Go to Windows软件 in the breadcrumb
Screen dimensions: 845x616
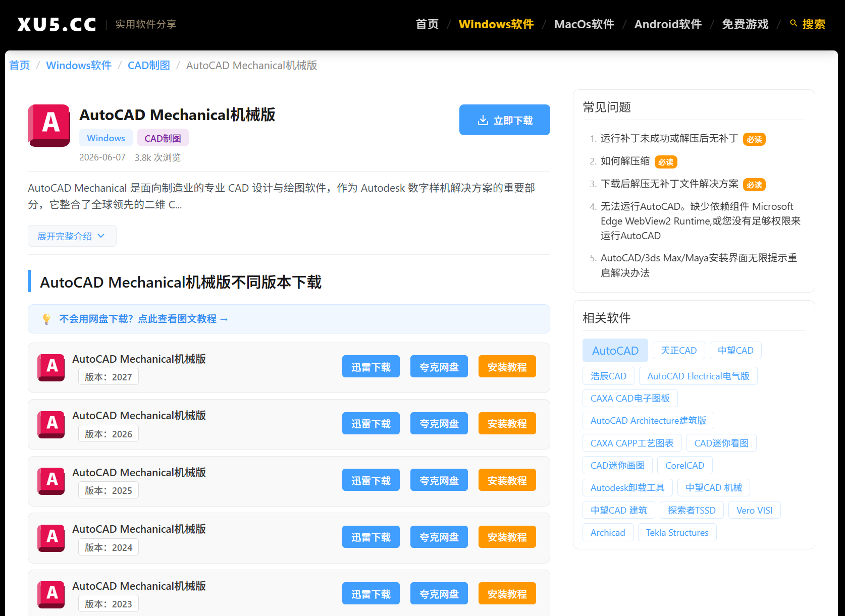pyautogui.click(x=79, y=65)
